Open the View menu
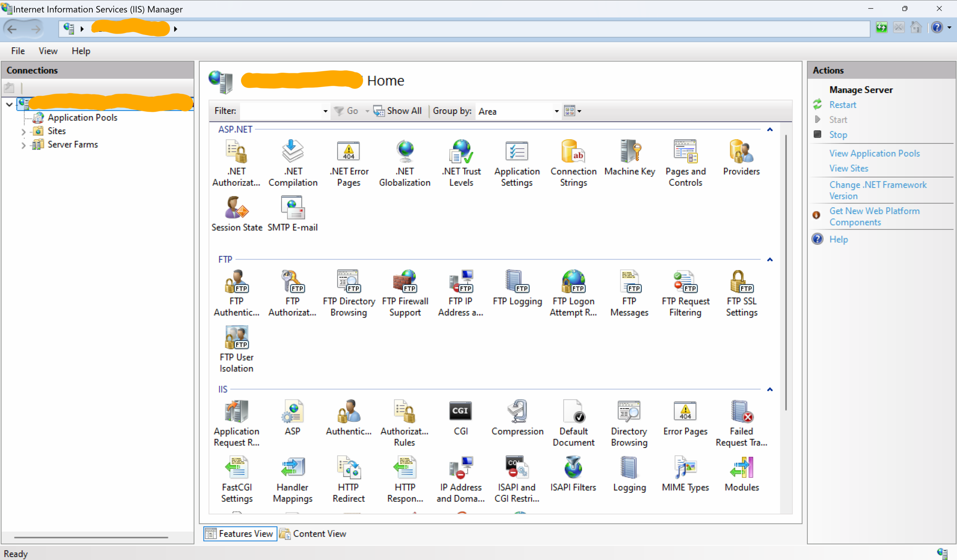This screenshot has height=560, width=957. click(48, 51)
